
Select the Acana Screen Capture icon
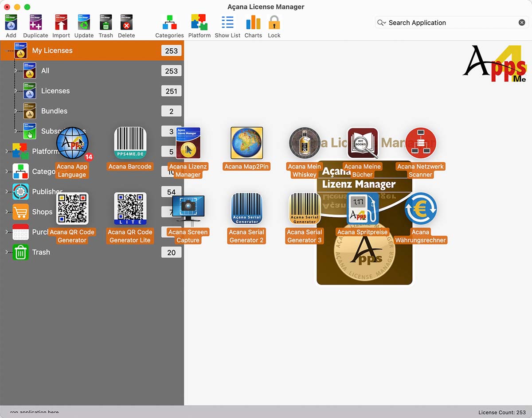point(188,209)
